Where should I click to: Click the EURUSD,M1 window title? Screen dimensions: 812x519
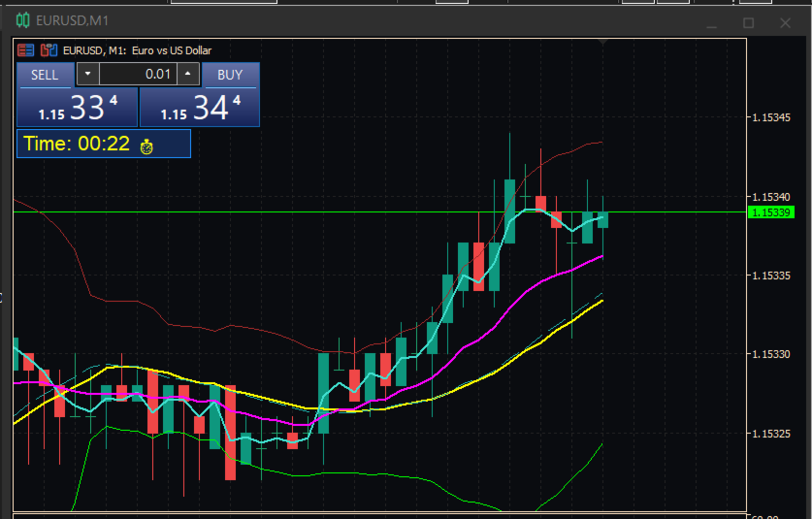tap(73, 20)
